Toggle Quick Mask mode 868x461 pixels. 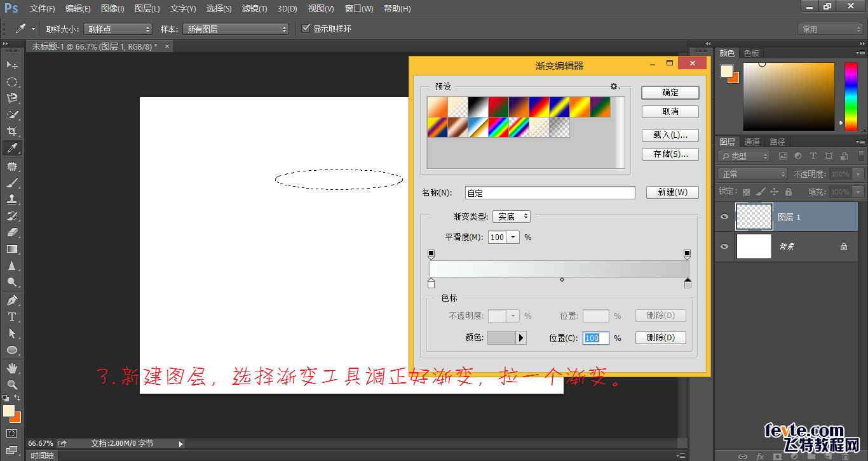point(12,433)
